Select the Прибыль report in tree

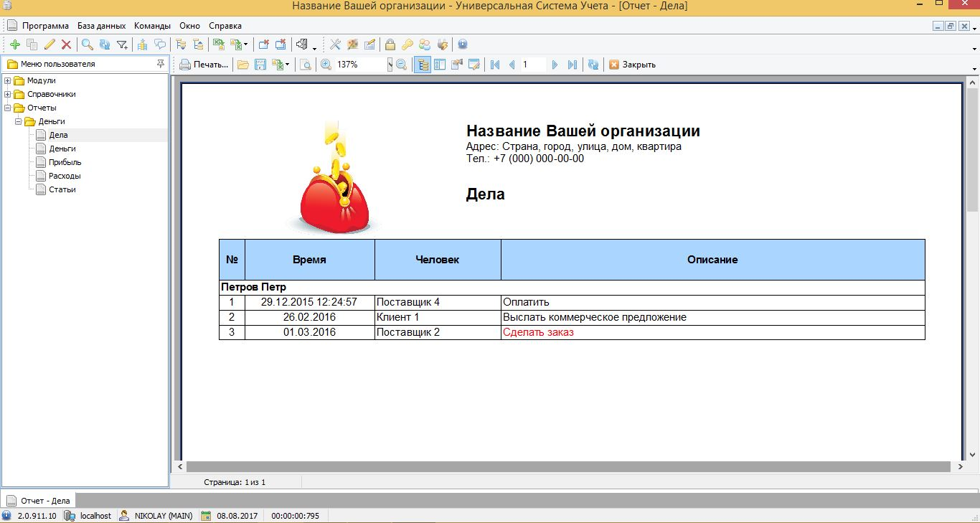click(65, 162)
